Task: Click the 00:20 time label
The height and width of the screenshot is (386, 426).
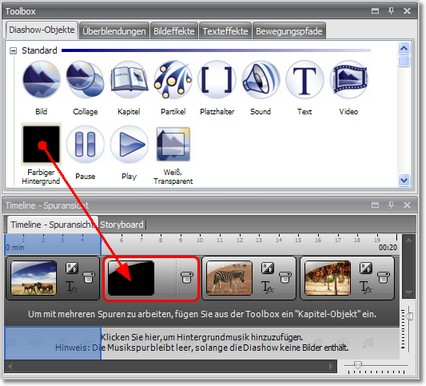Action: pos(388,247)
